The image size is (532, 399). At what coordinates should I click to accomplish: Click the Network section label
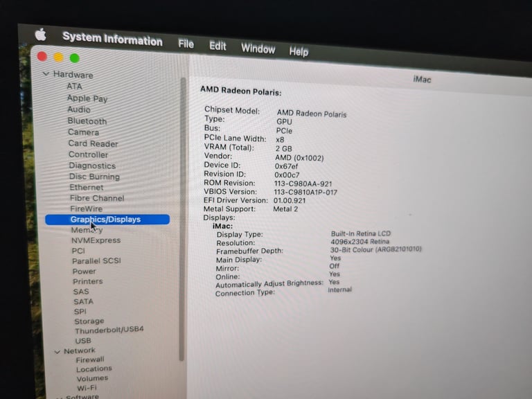tap(80, 351)
